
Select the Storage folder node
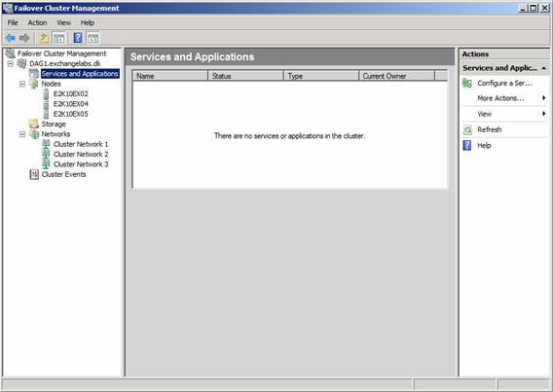[x=54, y=124]
